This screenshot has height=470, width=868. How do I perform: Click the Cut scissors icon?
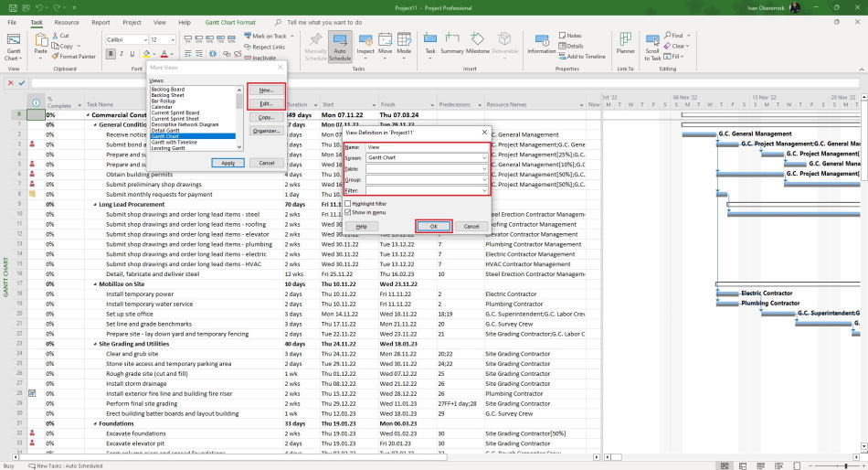(x=56, y=36)
